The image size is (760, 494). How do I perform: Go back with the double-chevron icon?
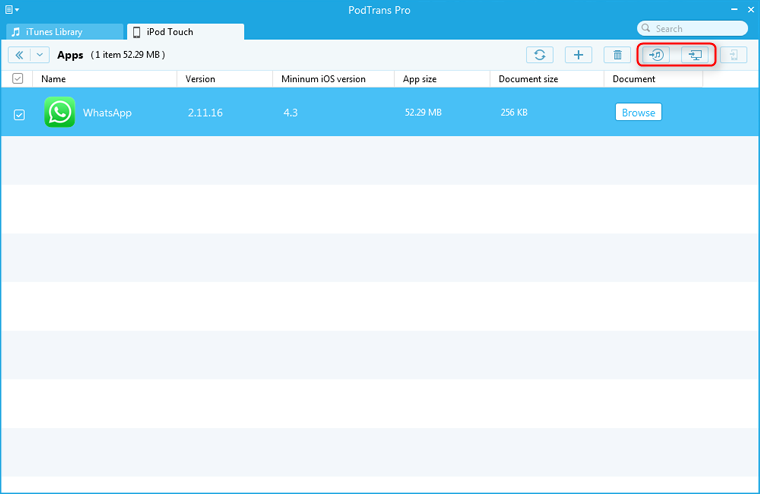[x=19, y=55]
